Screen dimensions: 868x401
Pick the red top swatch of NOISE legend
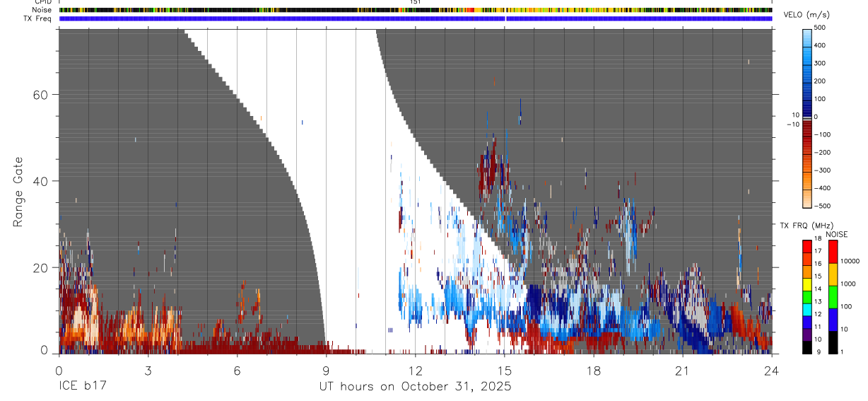click(x=833, y=252)
